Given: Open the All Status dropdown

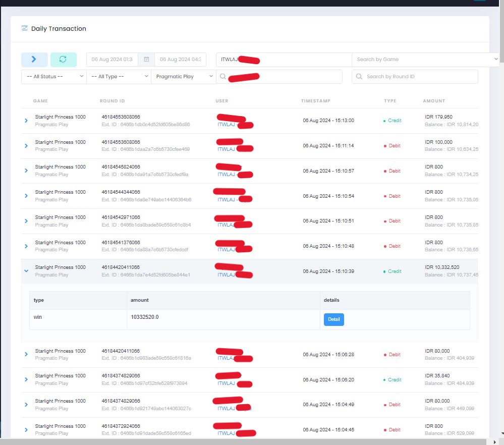Looking at the screenshot, I should click(53, 77).
